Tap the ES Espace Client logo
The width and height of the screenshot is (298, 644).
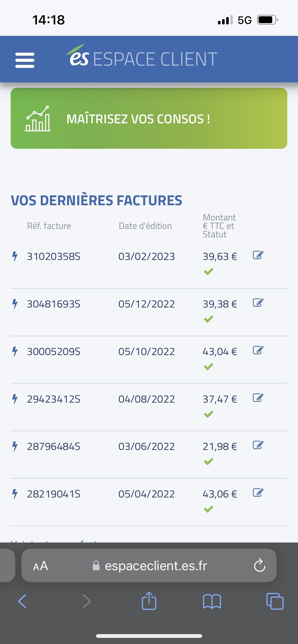pyautogui.click(x=142, y=56)
